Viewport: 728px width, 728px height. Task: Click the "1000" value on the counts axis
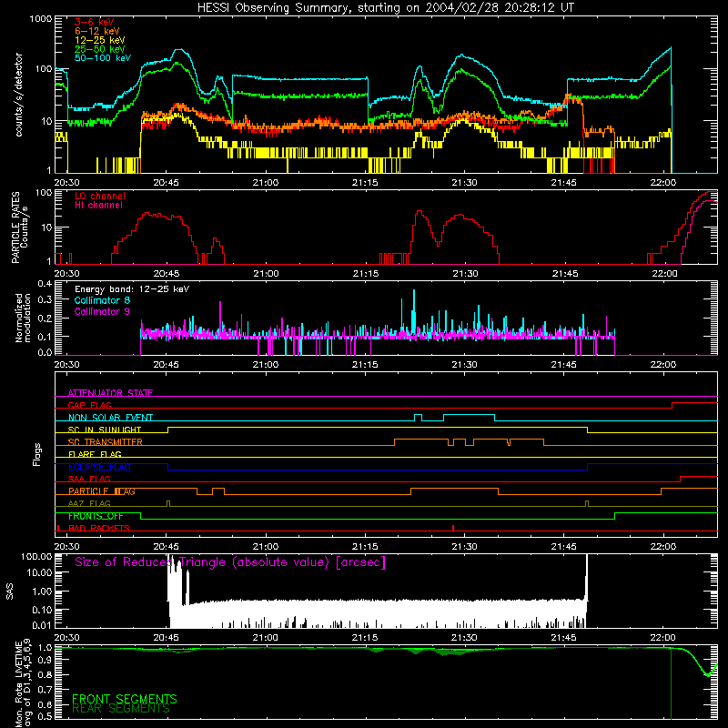(x=40, y=19)
